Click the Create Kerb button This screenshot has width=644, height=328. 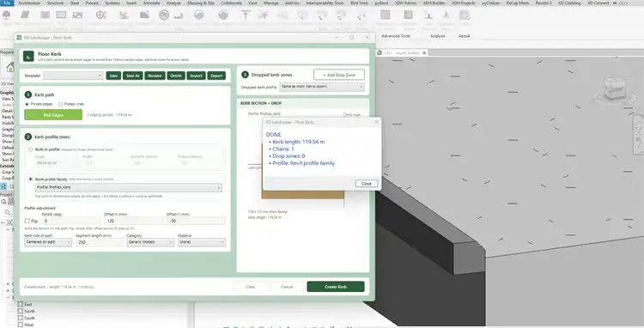coord(336,287)
